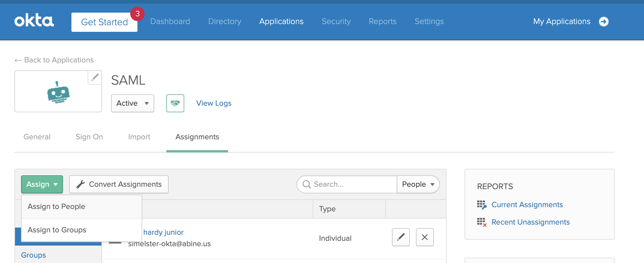Screen dimensions: 644x263
Task: Select the Groups filter in sidebar
Action: click(x=33, y=255)
